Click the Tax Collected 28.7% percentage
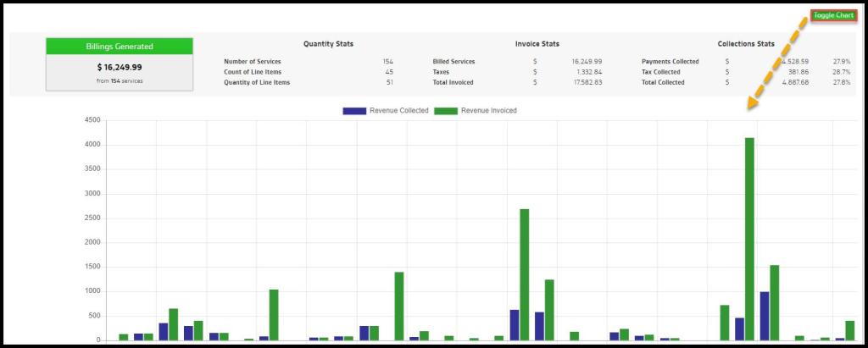Screen dimensions: 868x348 842,72
